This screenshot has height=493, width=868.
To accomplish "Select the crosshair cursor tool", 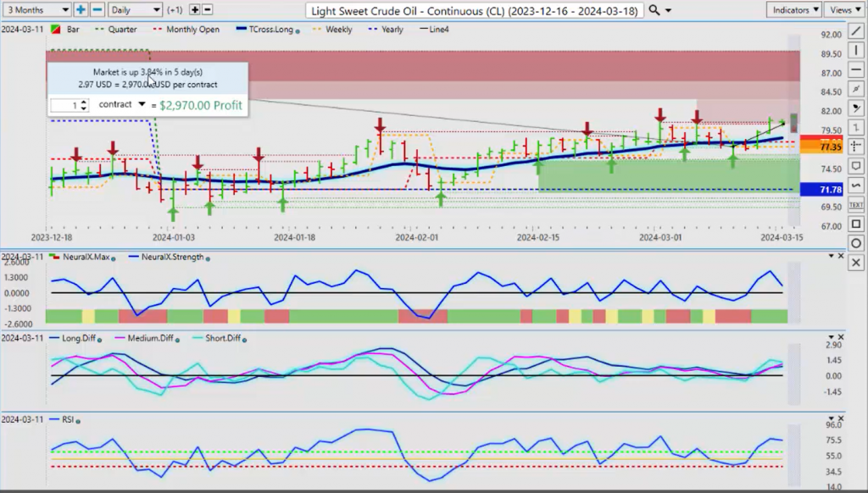I will [x=856, y=147].
